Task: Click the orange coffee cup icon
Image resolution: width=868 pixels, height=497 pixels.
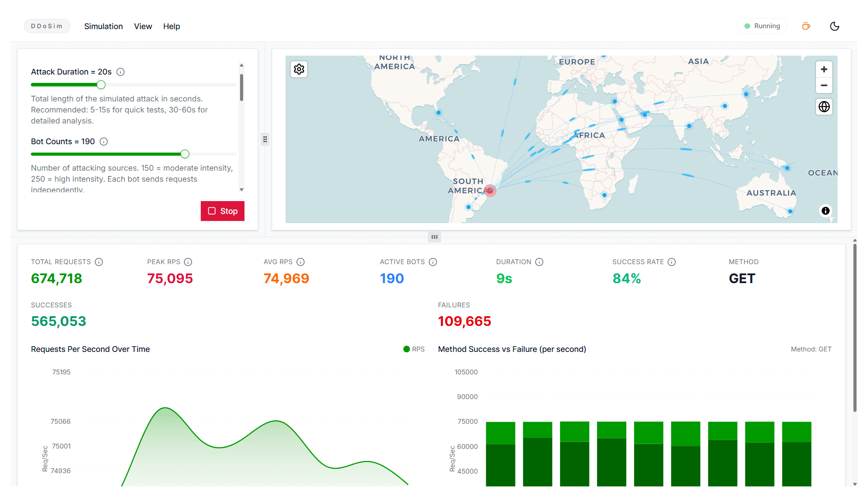Action: click(806, 26)
